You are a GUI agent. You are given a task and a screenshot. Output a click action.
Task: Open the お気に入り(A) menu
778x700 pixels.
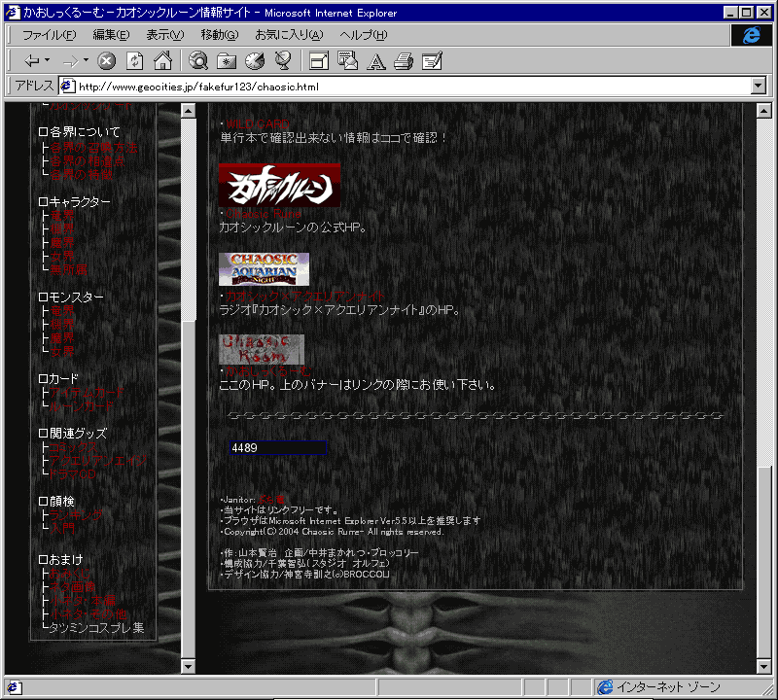point(289,35)
